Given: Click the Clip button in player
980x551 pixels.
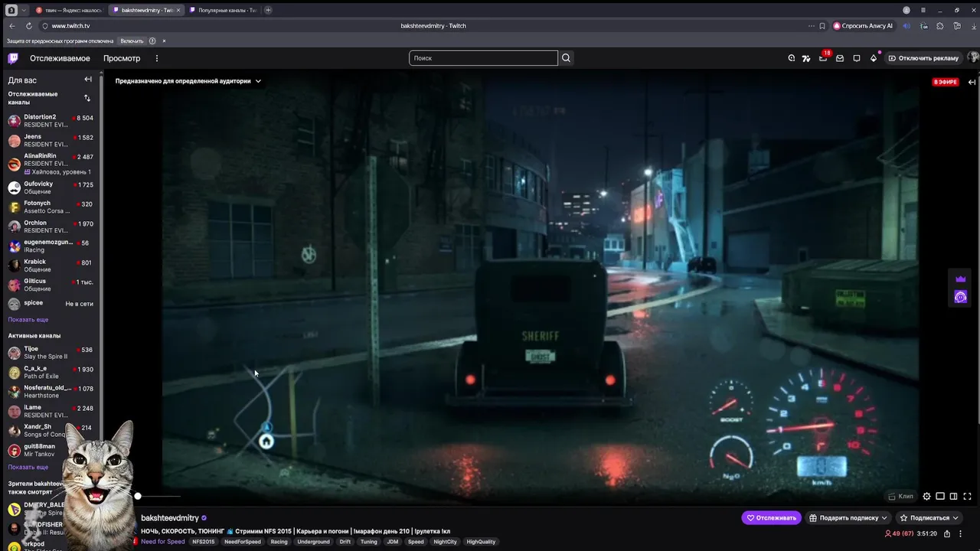Looking at the screenshot, I should [x=900, y=496].
